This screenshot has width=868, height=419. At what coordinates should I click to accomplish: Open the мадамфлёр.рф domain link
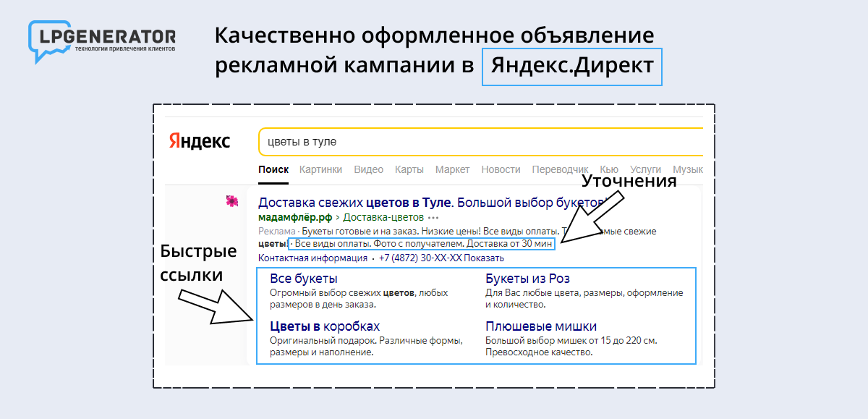(x=295, y=217)
